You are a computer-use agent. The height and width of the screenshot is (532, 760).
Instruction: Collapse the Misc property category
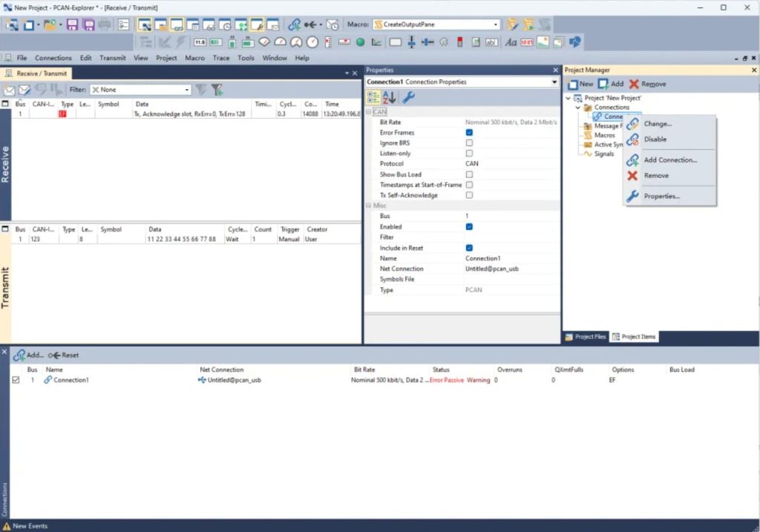click(x=368, y=206)
